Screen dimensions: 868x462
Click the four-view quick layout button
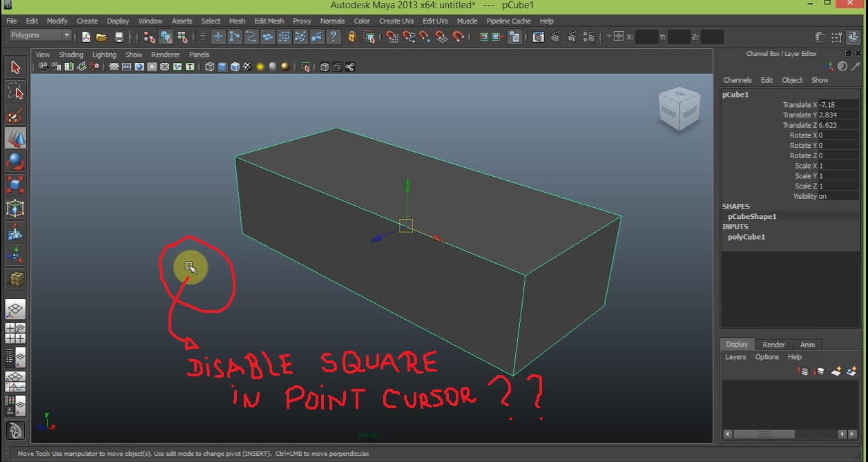tap(15, 334)
